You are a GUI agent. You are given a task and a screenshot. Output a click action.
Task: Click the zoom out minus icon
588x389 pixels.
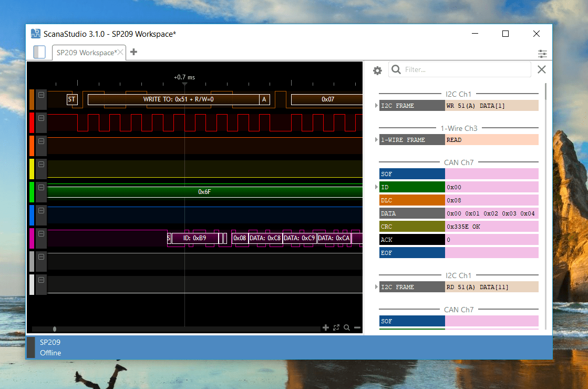[x=358, y=327]
